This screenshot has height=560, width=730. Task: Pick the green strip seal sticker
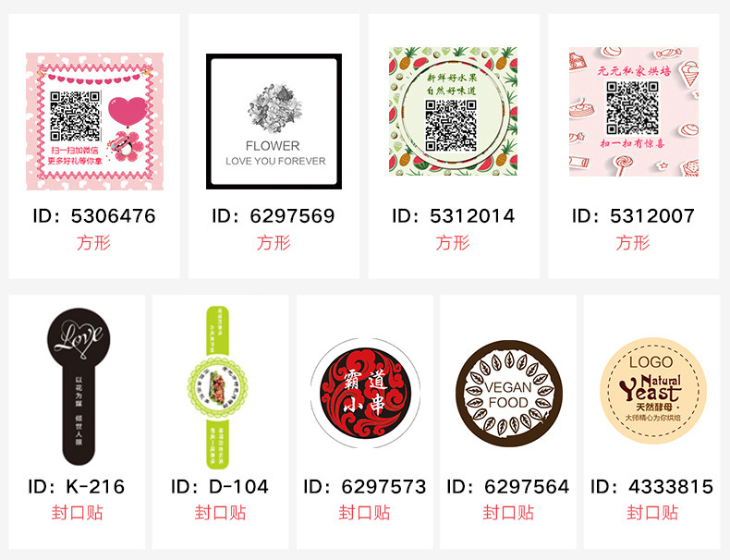(x=217, y=387)
